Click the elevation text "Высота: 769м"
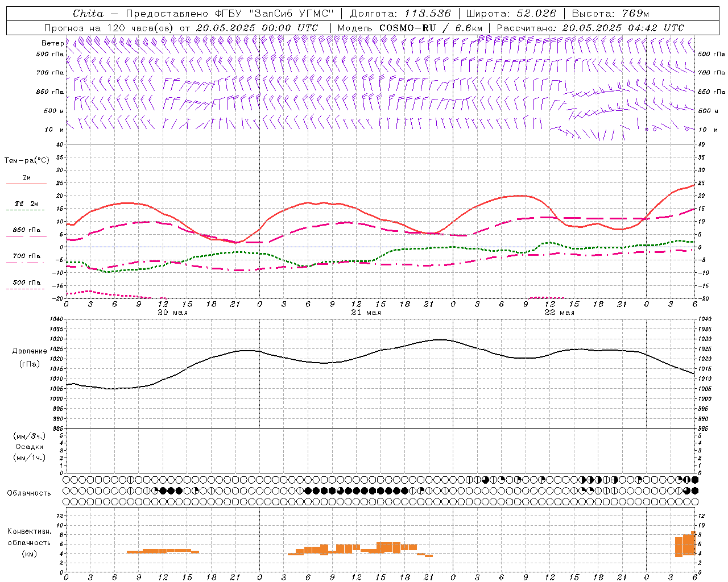Image resolution: width=728 pixels, height=582 pixels. tap(610, 13)
